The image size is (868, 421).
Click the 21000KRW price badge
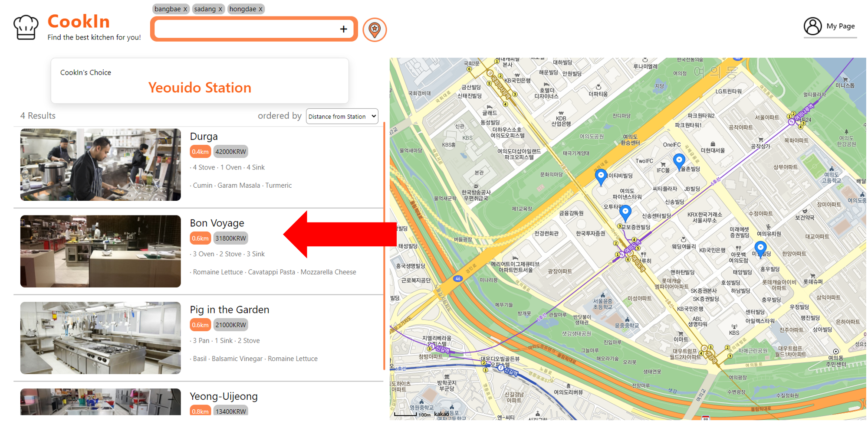(230, 325)
